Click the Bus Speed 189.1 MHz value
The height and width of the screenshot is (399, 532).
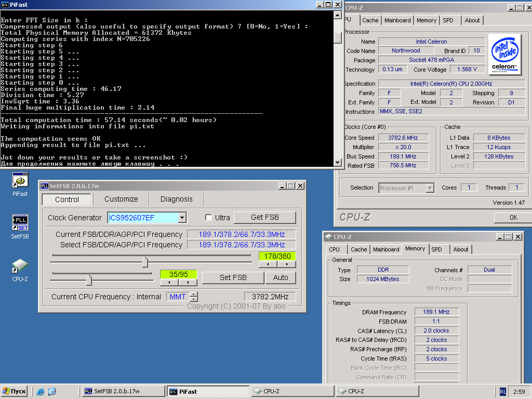403,156
